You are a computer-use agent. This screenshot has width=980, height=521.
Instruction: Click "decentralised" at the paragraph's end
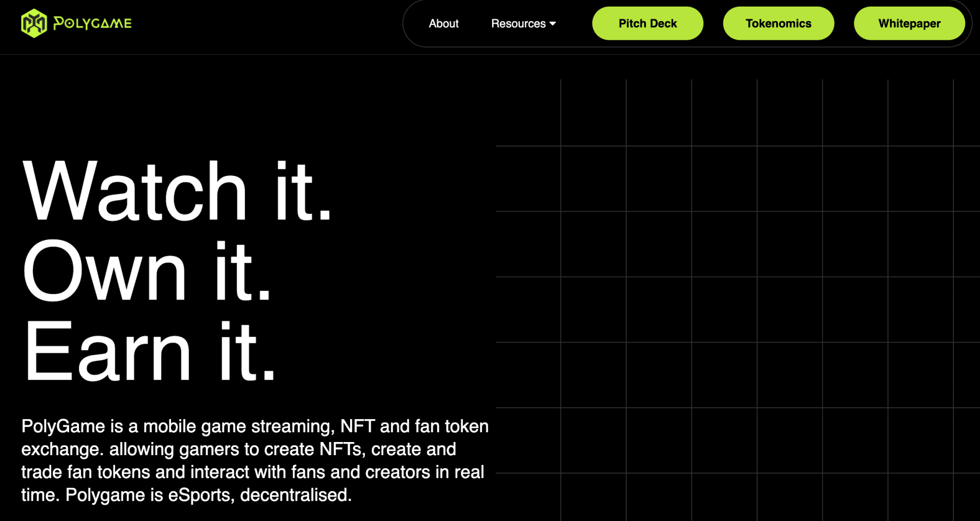(295, 495)
